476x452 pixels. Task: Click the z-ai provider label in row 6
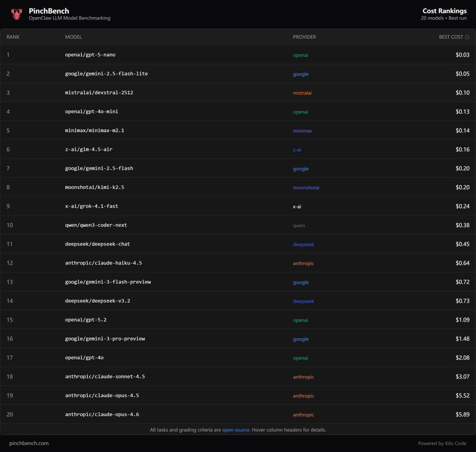coord(297,149)
